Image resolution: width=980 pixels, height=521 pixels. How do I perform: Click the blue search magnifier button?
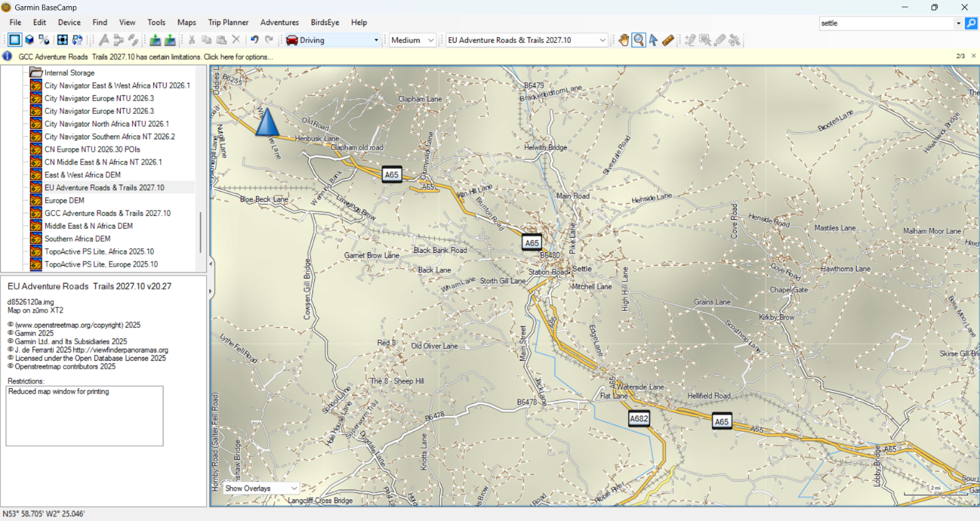971,23
